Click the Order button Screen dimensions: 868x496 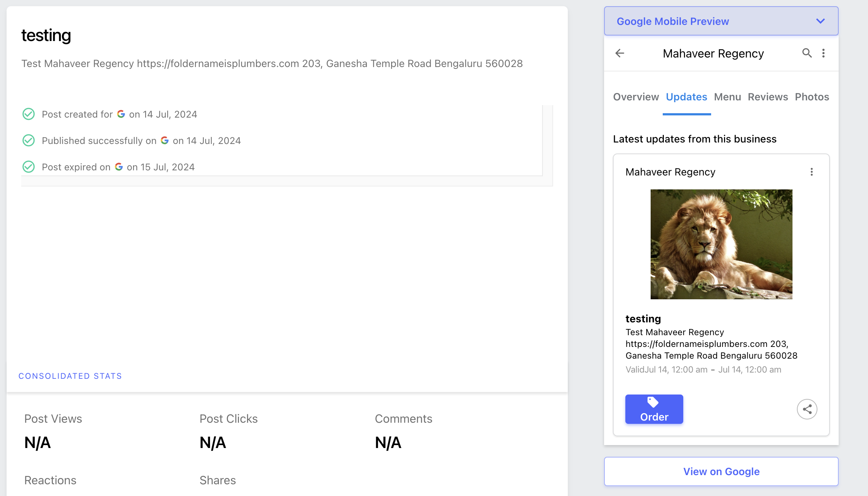pos(654,409)
